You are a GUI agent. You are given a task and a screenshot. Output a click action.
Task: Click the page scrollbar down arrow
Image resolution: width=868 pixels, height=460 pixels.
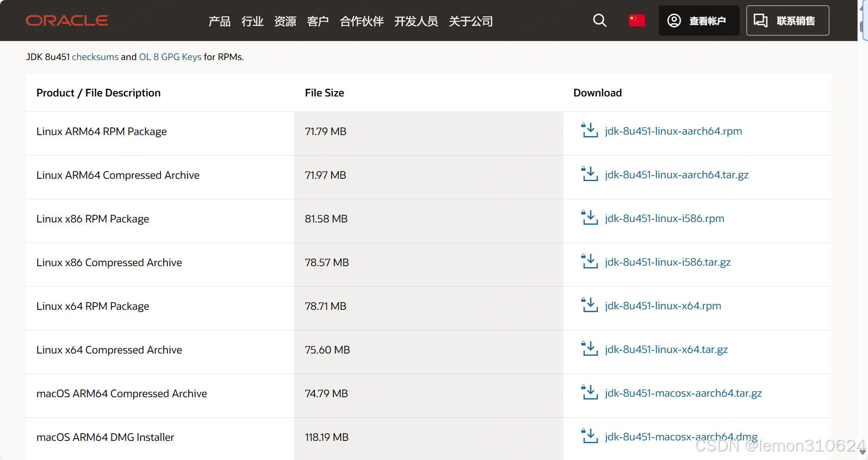coord(863,452)
